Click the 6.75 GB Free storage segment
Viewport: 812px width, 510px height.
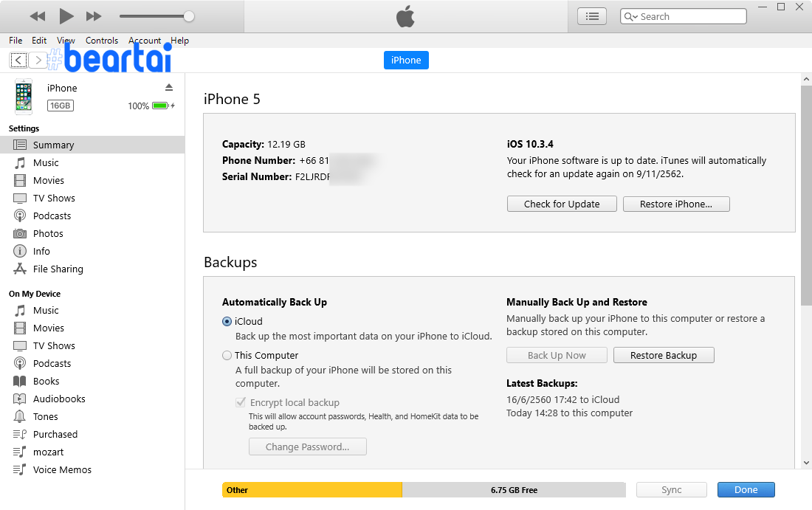(514, 490)
